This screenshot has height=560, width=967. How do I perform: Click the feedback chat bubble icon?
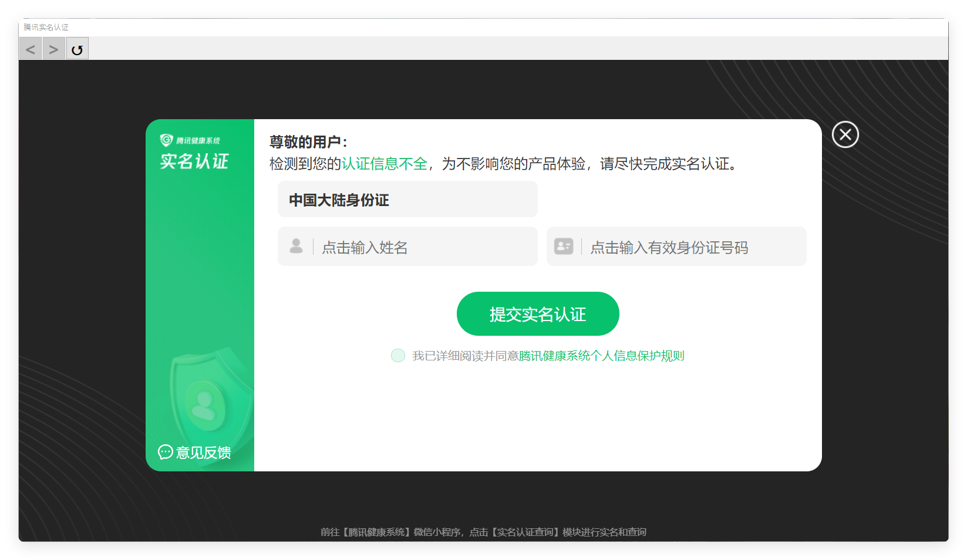pos(166,452)
